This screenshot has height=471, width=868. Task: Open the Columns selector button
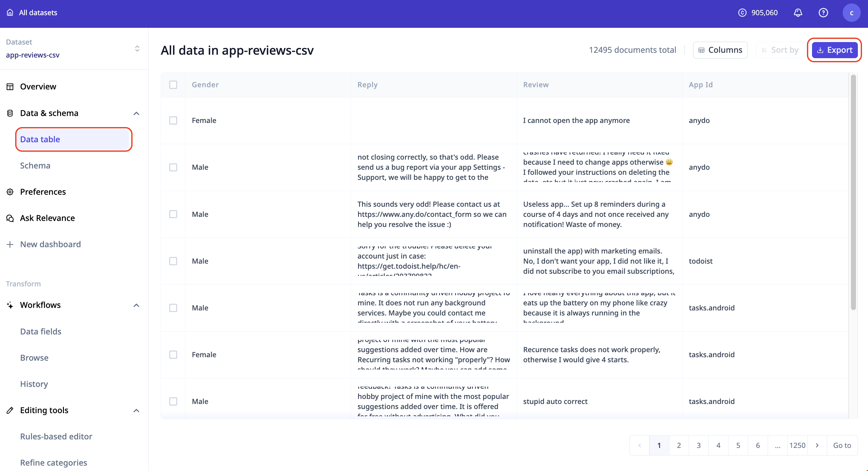[x=720, y=50]
